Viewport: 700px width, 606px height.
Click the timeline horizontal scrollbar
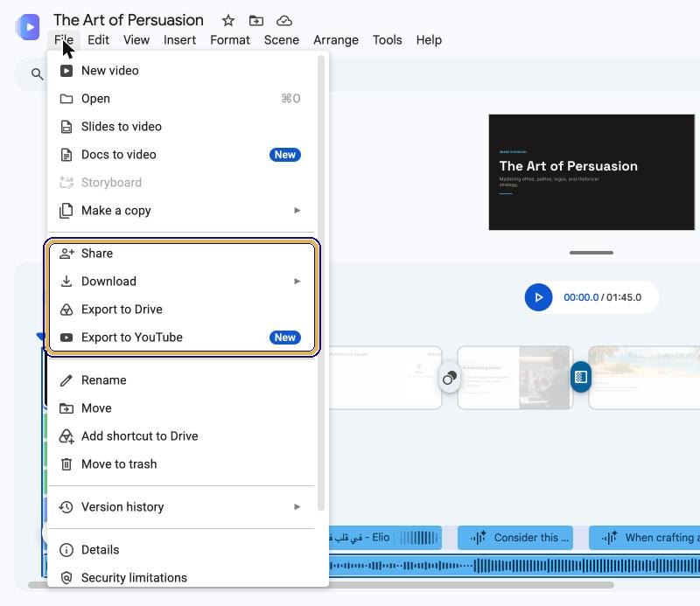(x=321, y=585)
